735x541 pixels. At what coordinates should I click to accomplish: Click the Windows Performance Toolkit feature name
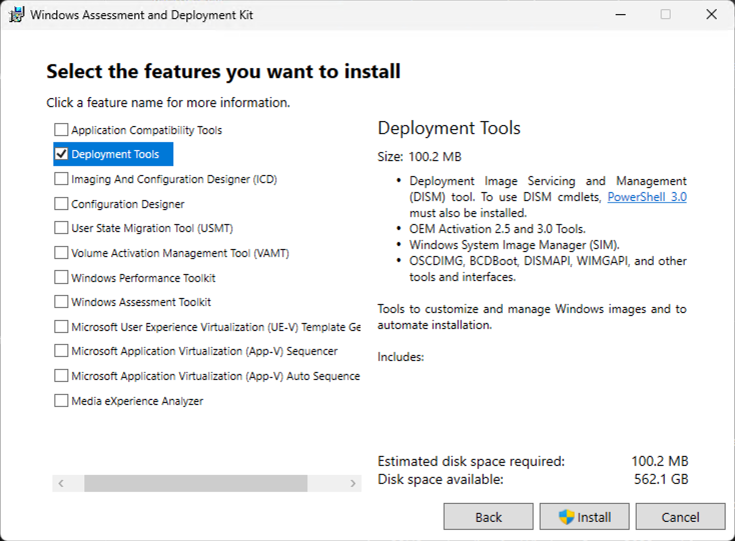point(143,278)
